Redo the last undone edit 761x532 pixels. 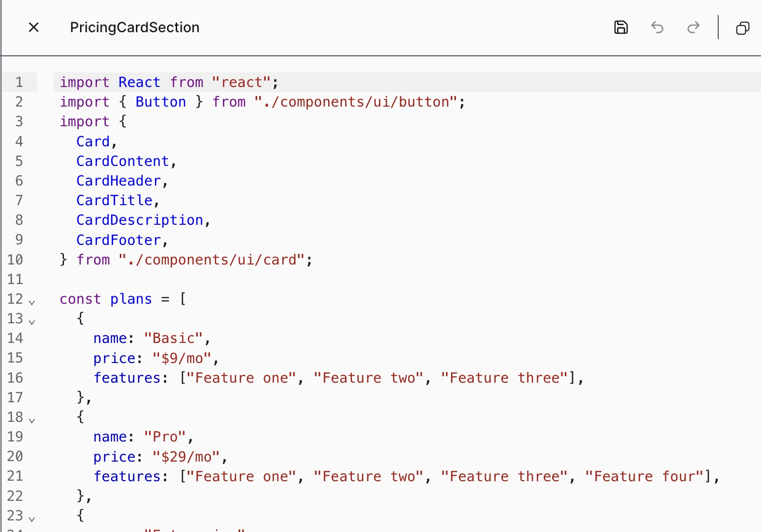694,27
